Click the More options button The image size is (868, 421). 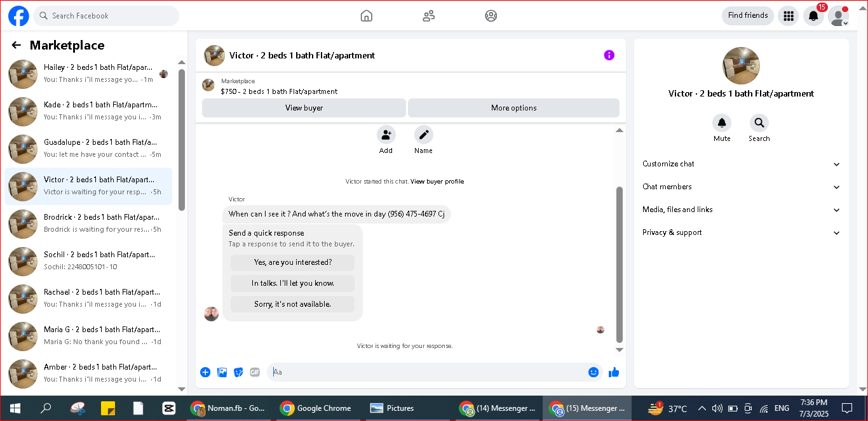click(513, 108)
